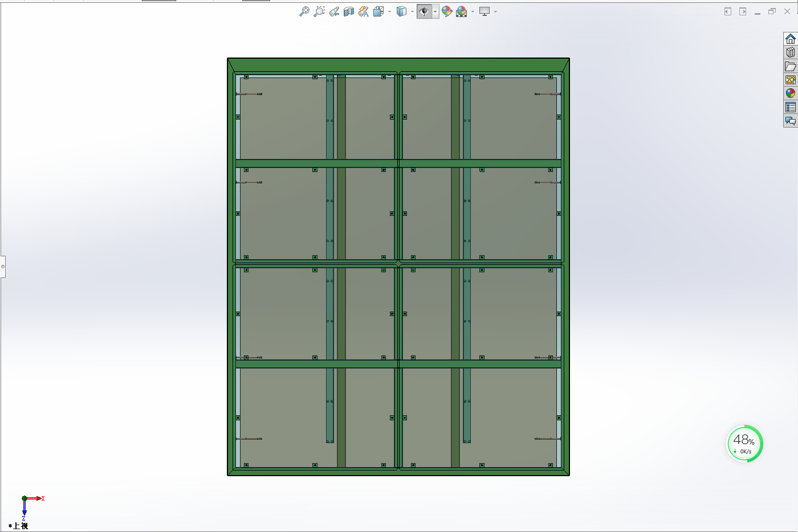Open the Custom Properties task pane tab
The image size is (798, 532).
point(791,107)
